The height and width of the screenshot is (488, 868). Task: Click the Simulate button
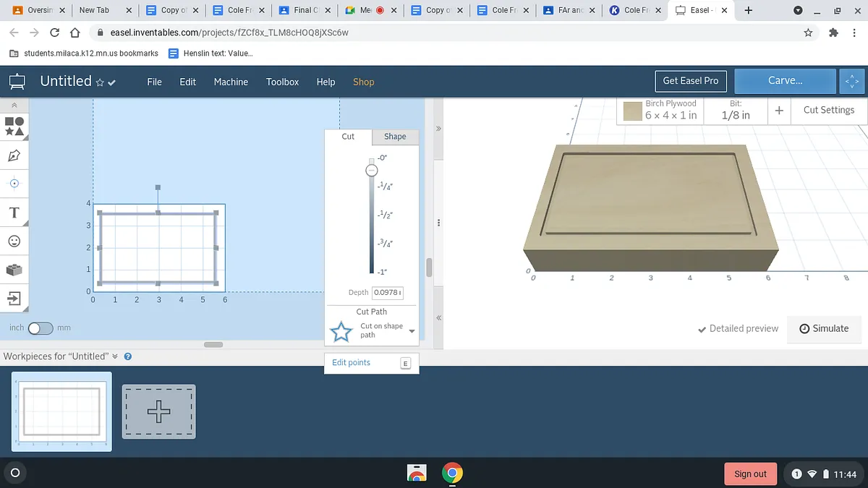click(x=824, y=328)
